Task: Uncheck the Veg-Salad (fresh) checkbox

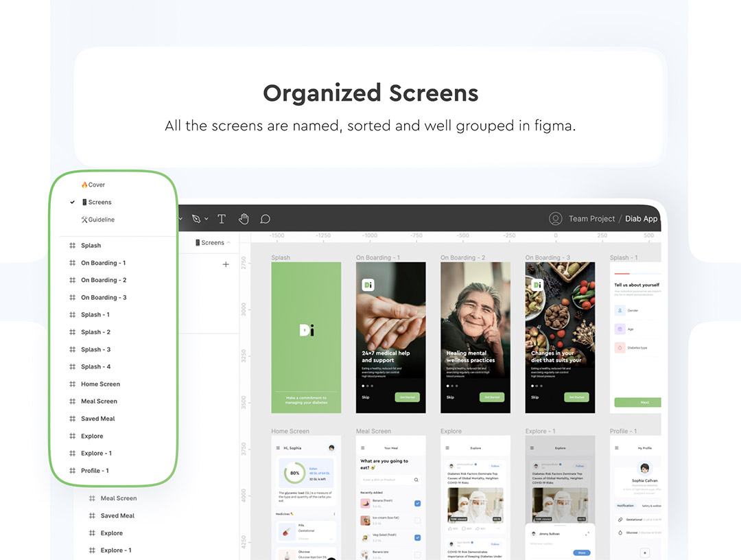Action: (417, 538)
